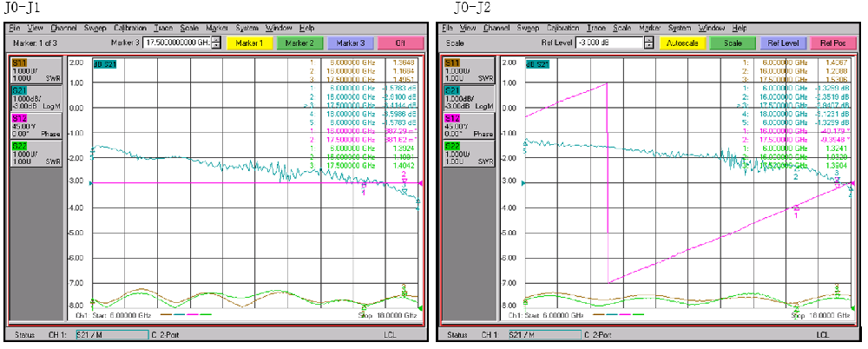Click the Ref Level value field
868x349 pixels.
coord(608,42)
